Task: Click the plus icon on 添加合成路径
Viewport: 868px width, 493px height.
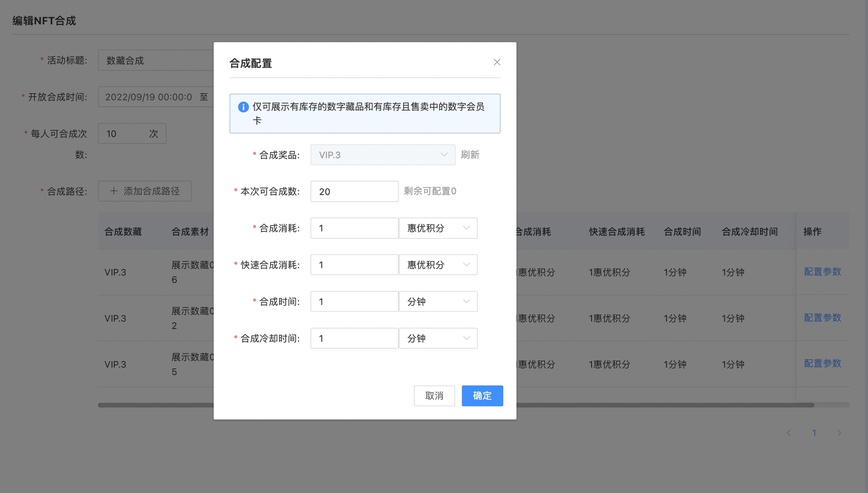Action: point(113,191)
